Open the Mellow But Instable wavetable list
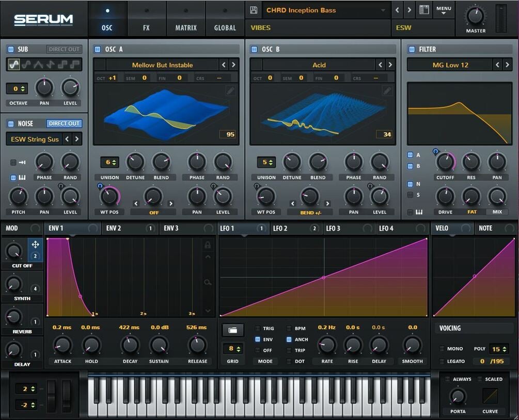The height and width of the screenshot is (420, 519). coord(162,65)
